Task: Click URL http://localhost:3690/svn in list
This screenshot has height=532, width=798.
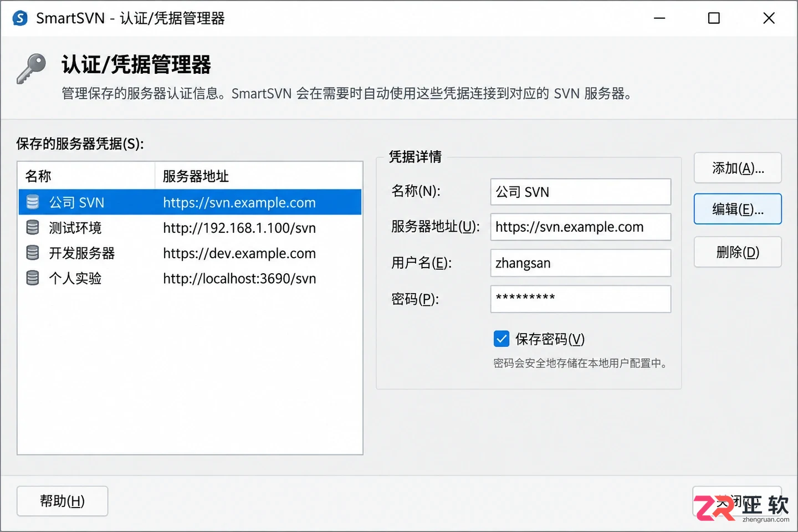Action: [x=239, y=278]
